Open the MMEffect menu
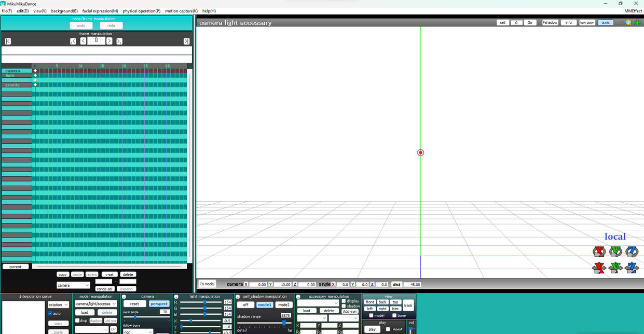 pos(633,11)
